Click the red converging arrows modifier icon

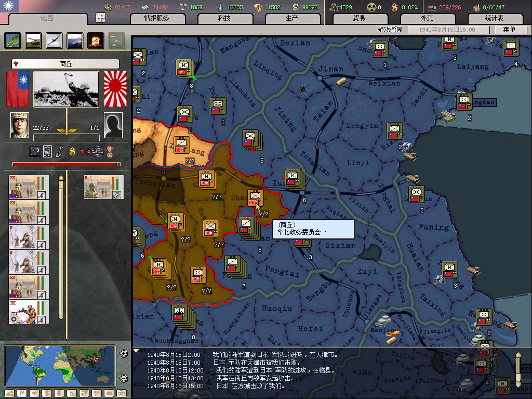click(85, 151)
